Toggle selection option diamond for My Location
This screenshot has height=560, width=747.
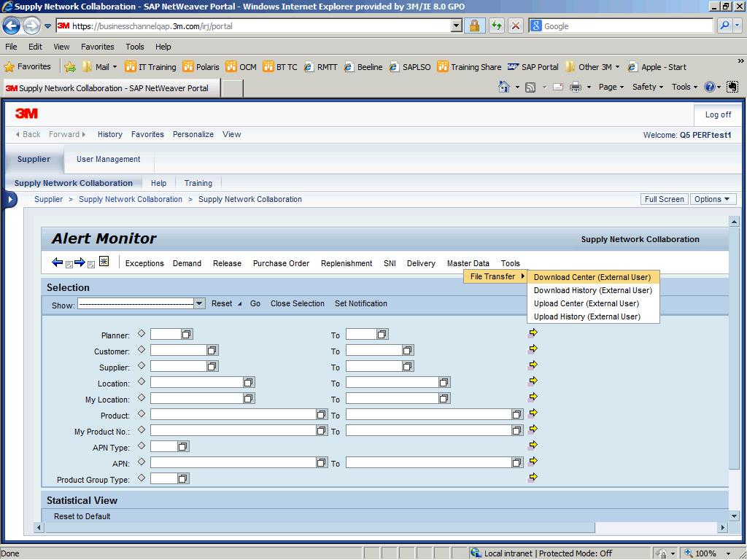tap(142, 397)
